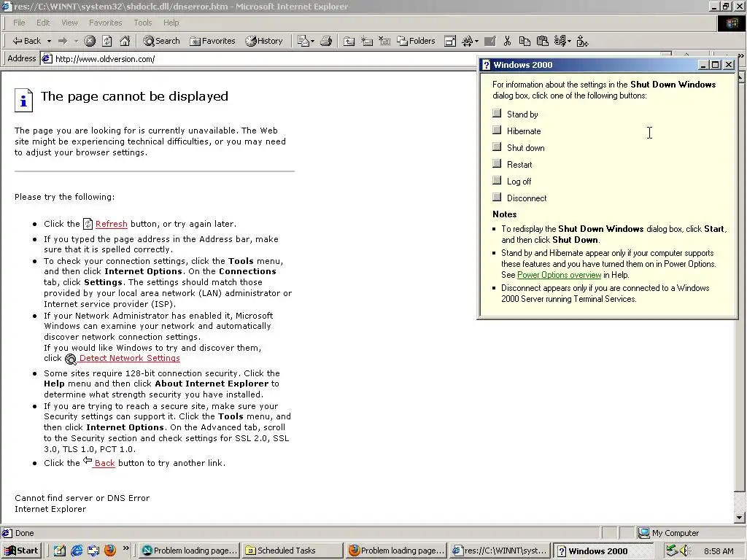747x560 pixels.
Task: Open Favorites pane from toolbar
Action: click(x=212, y=41)
